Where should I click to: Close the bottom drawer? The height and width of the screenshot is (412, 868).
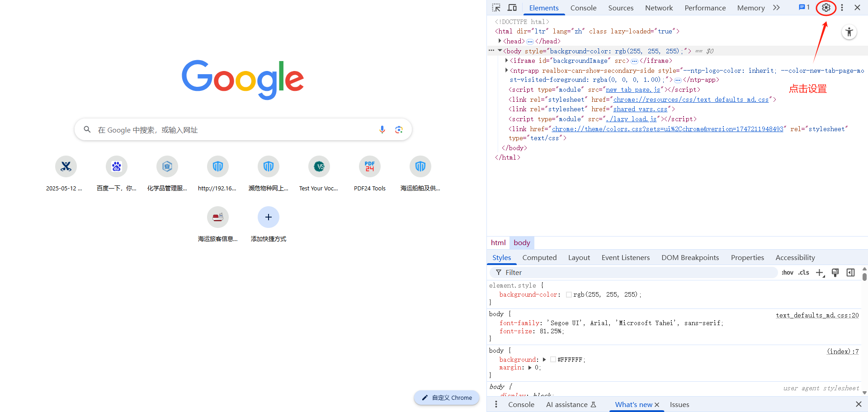click(x=859, y=404)
